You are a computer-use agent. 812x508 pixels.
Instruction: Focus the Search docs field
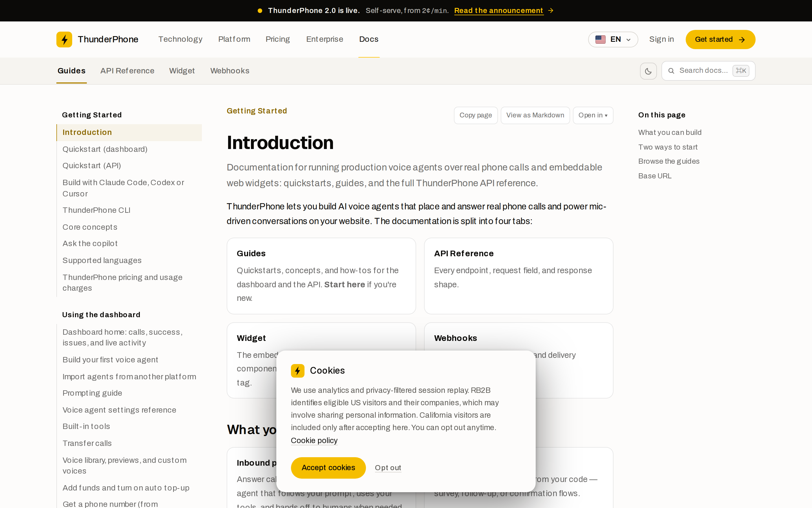click(x=708, y=71)
